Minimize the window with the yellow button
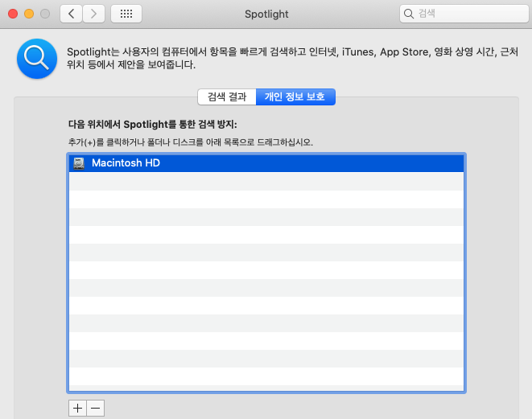Image resolution: width=532 pixels, height=419 pixels. coord(29,14)
